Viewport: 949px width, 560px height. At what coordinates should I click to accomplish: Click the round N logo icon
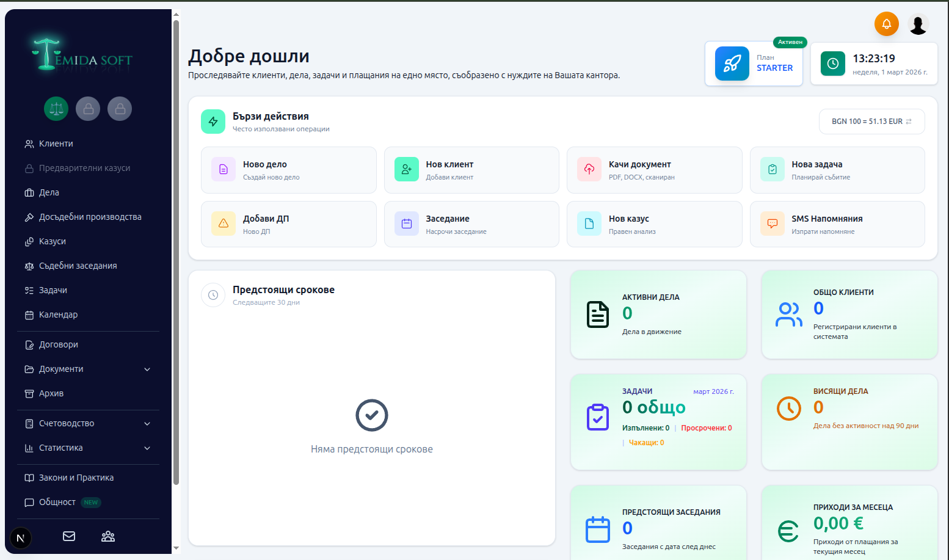pyautogui.click(x=21, y=538)
